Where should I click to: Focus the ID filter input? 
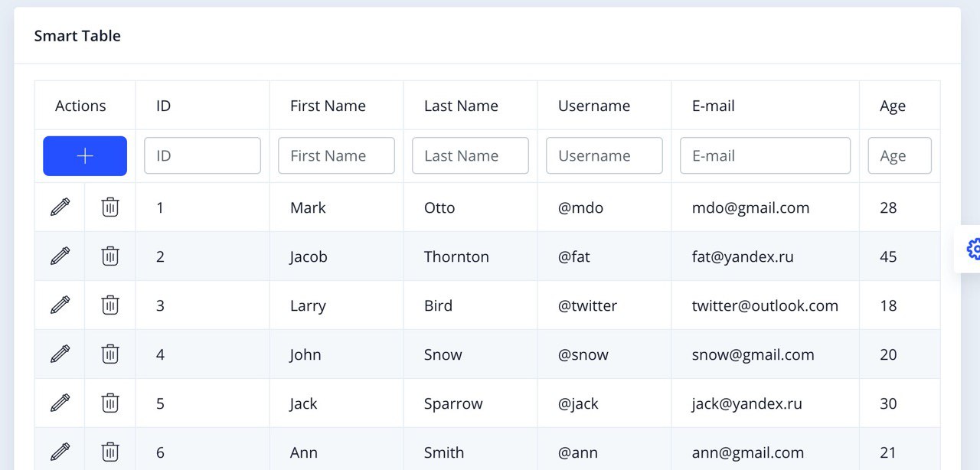[x=202, y=155]
